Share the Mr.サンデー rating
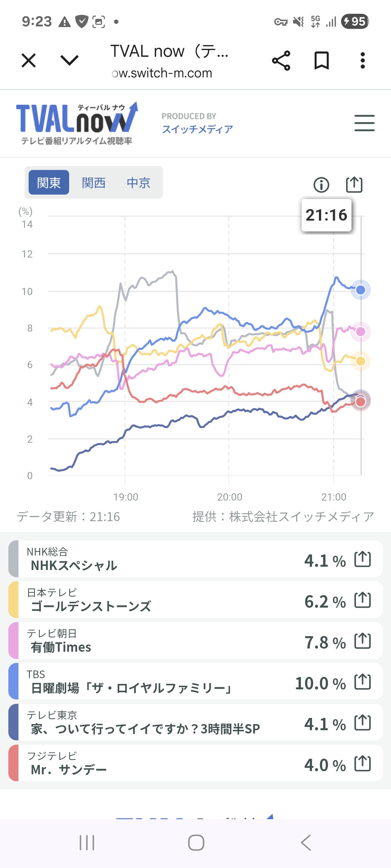 (362, 764)
